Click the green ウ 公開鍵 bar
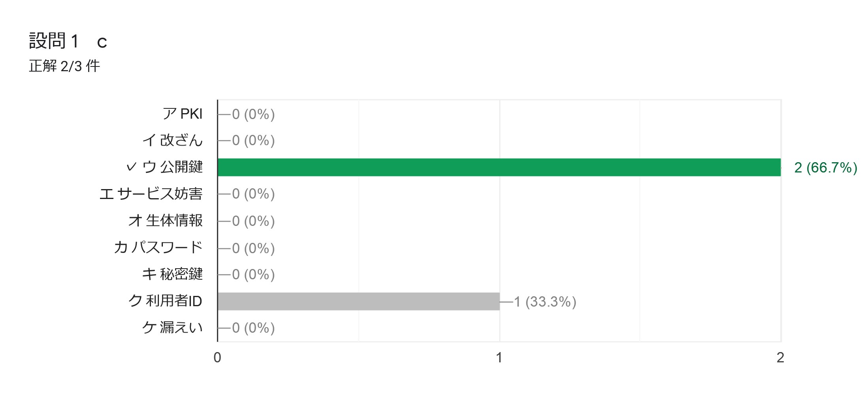This screenshot has width=868, height=413. [x=499, y=167]
